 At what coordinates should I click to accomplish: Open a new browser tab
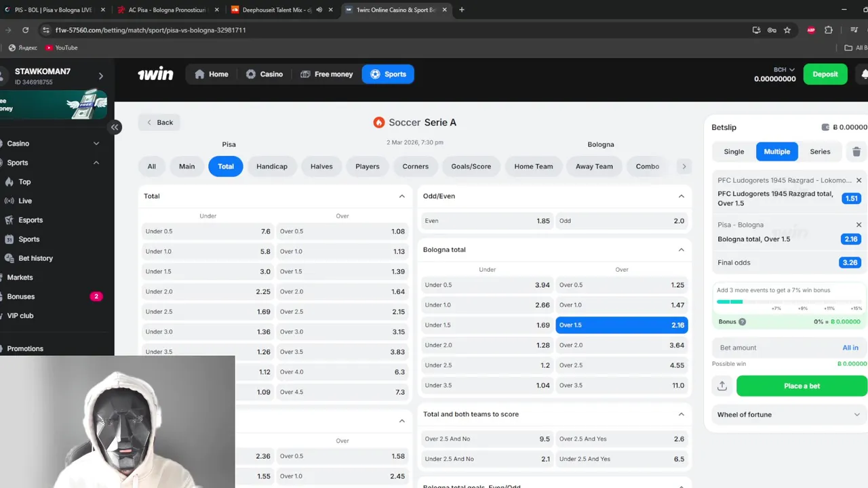tap(462, 9)
